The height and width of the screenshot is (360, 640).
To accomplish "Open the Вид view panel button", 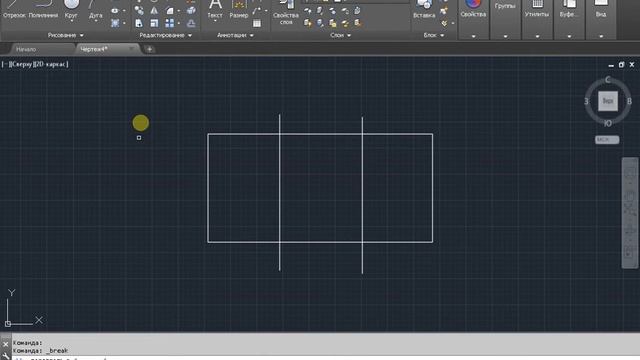I will pyautogui.click(x=601, y=10).
